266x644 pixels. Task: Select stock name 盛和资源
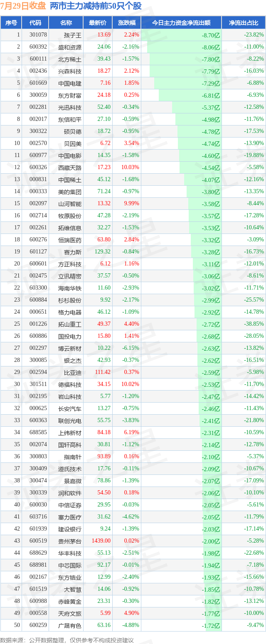[x=70, y=47]
